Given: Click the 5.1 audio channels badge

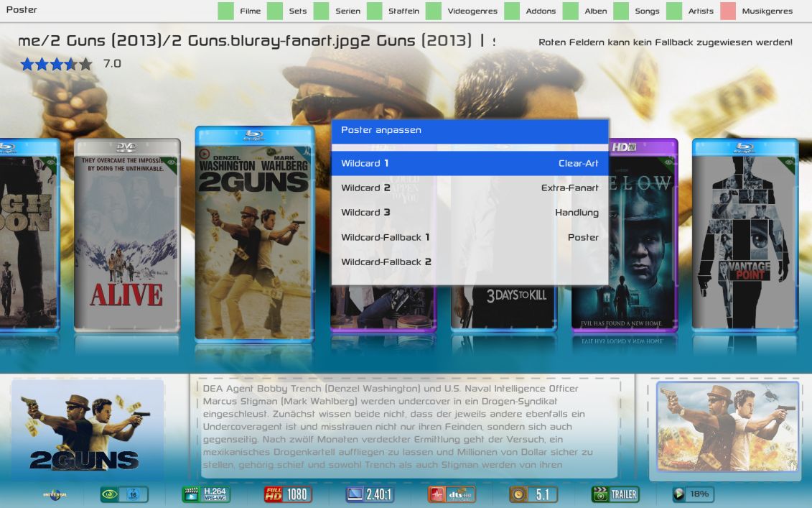Looking at the screenshot, I should coord(533,494).
